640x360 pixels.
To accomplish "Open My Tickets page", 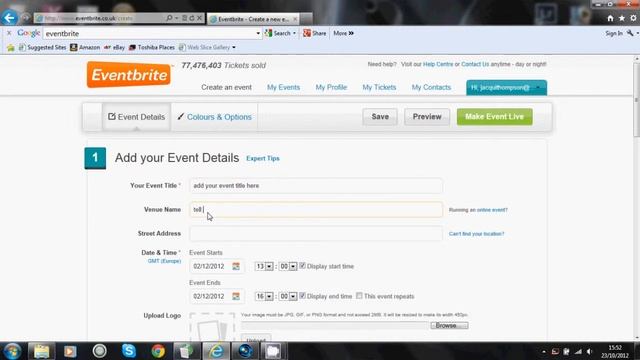I will tap(379, 87).
